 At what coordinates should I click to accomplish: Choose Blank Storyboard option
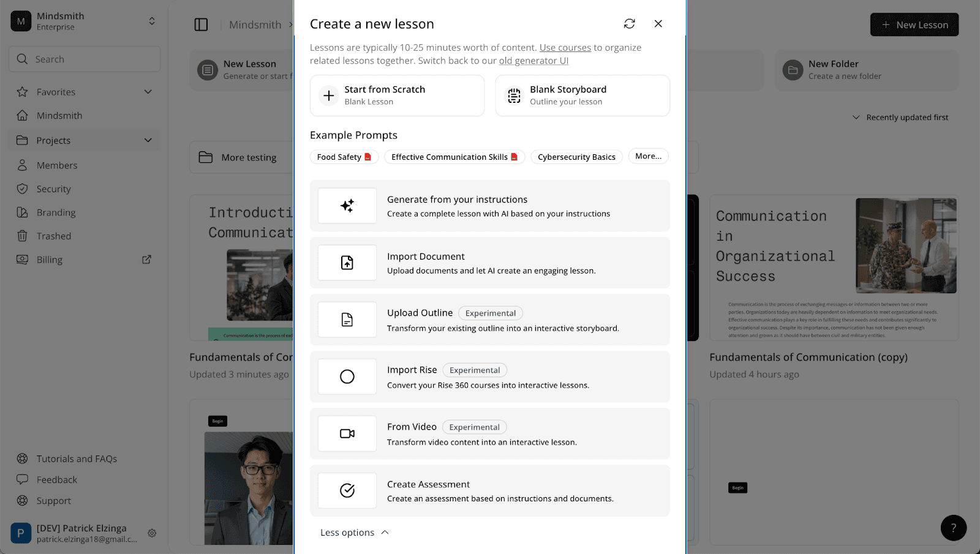[x=582, y=95]
